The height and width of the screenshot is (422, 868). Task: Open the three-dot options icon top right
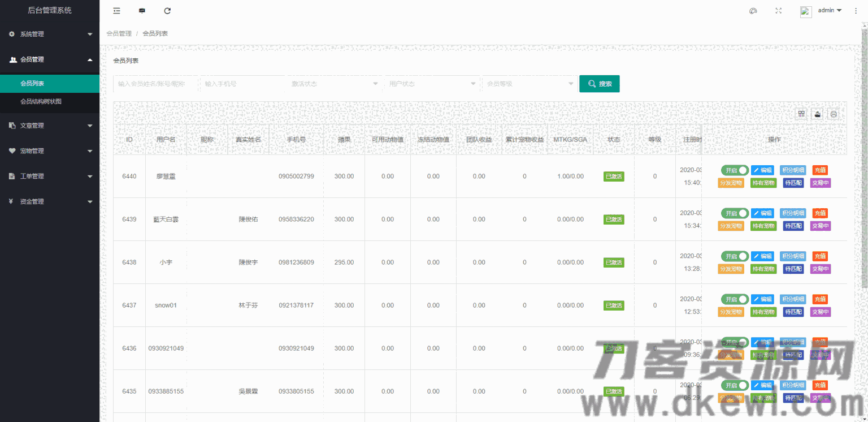[856, 10]
